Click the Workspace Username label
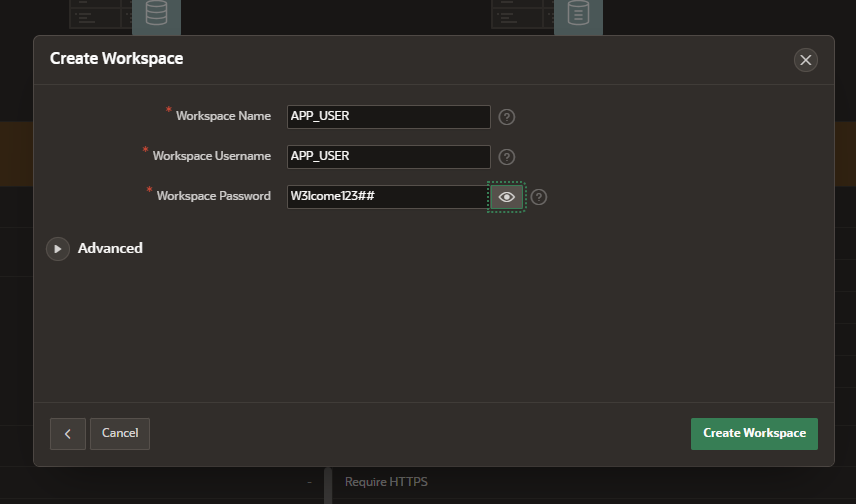This screenshot has height=504, width=856. click(x=211, y=156)
